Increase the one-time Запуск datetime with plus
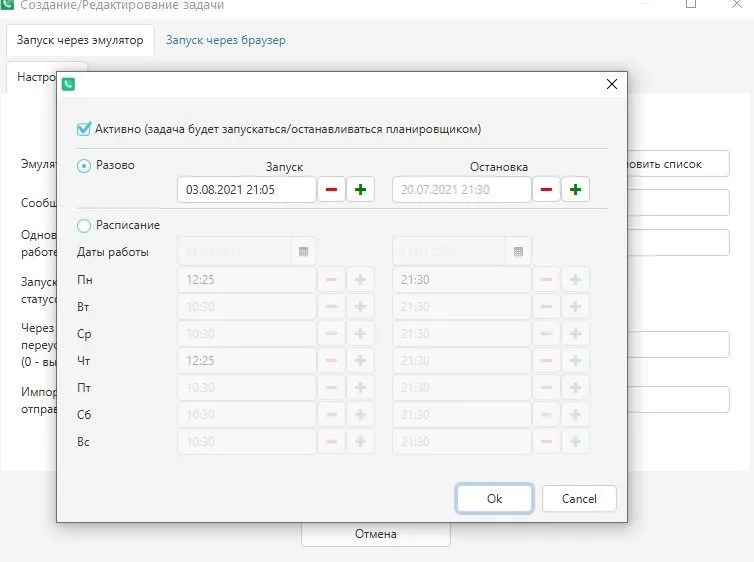 (360, 189)
